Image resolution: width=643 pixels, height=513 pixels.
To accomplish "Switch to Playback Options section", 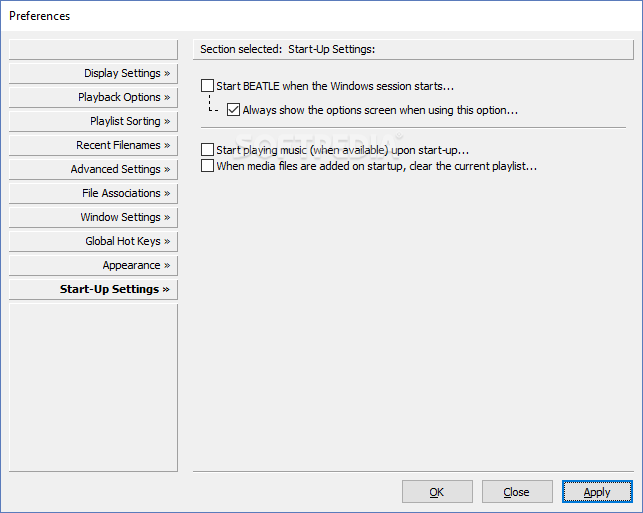I will click(93, 98).
